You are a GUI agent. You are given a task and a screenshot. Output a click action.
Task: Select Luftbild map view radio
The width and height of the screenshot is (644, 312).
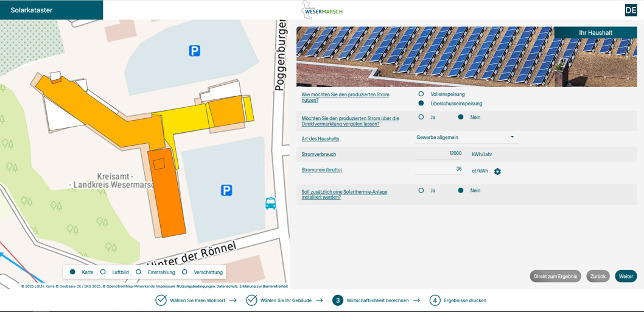[x=103, y=272]
